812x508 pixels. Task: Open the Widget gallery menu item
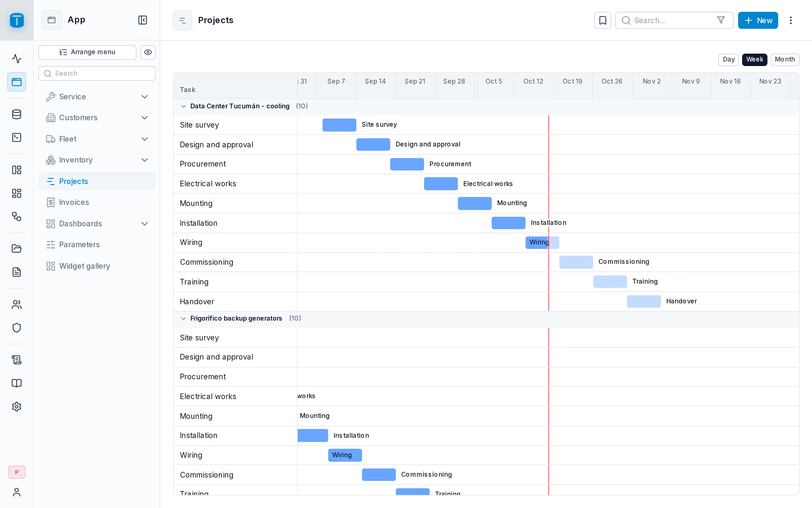point(97,266)
